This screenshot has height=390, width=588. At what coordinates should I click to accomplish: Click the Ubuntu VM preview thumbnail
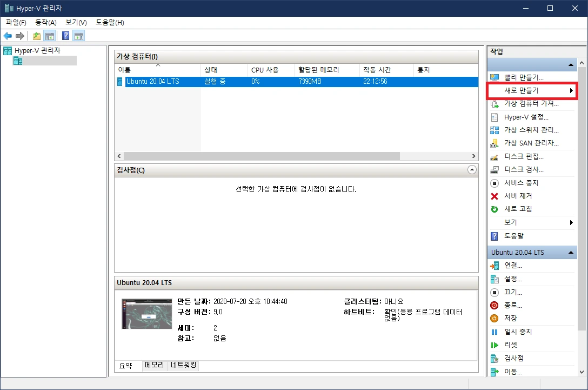(x=147, y=314)
